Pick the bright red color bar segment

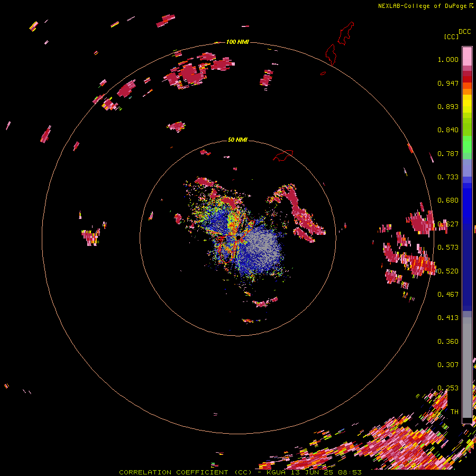point(467,79)
